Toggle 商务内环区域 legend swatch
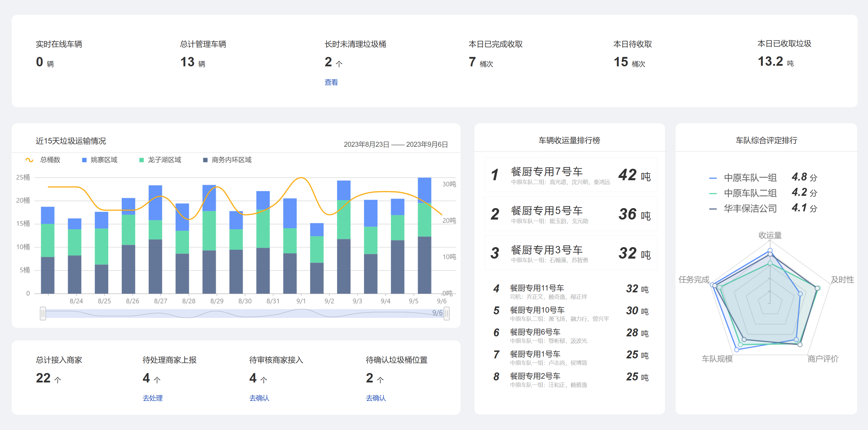Screen dimensions: 868x430 (x=205, y=160)
